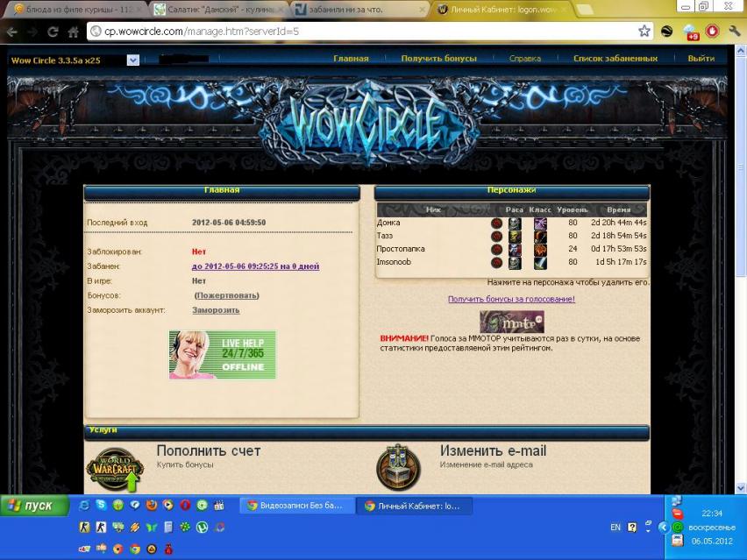Click the class icon in Imsonoob row
Image resolution: width=747 pixels, height=560 pixels.
pos(540,263)
